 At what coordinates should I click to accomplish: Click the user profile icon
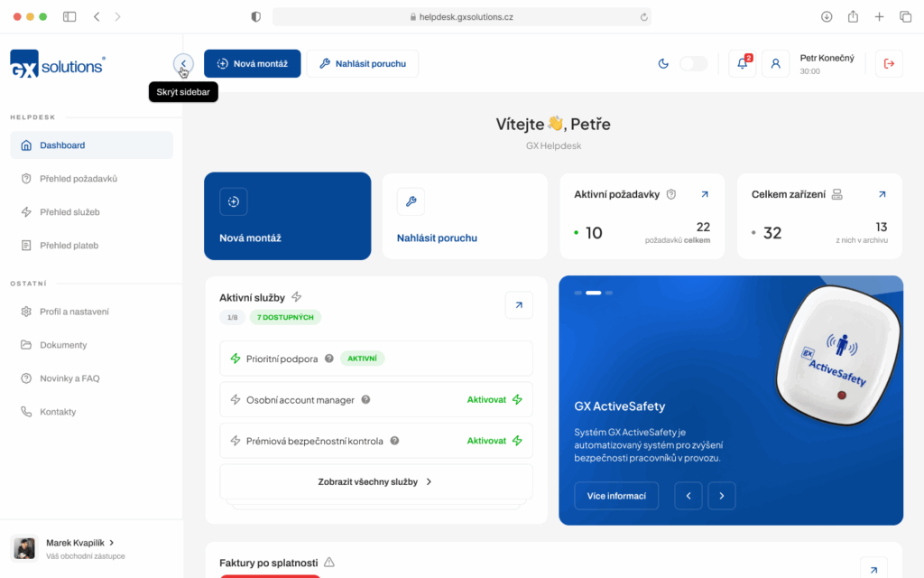775,63
